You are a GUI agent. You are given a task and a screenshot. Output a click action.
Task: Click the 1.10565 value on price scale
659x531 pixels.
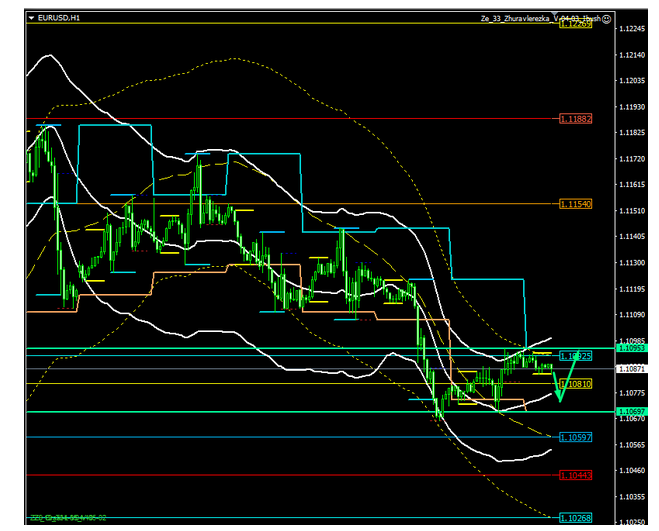[x=633, y=445]
